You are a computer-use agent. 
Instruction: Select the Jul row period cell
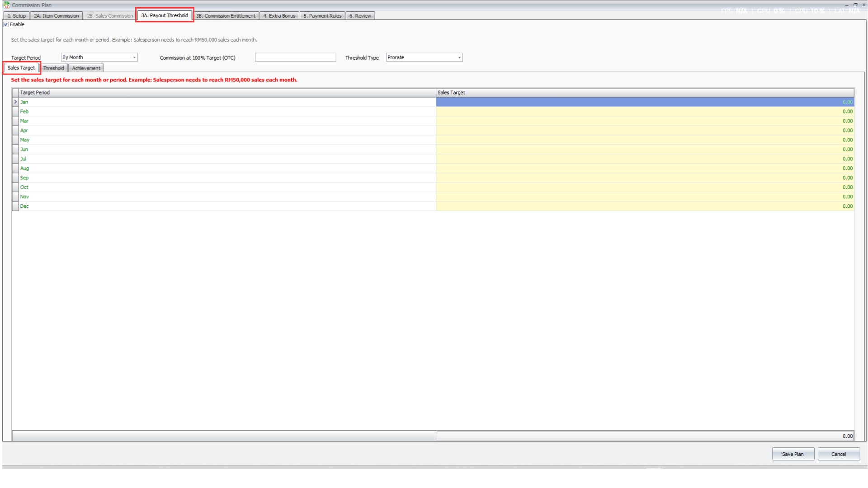pyautogui.click(x=227, y=159)
